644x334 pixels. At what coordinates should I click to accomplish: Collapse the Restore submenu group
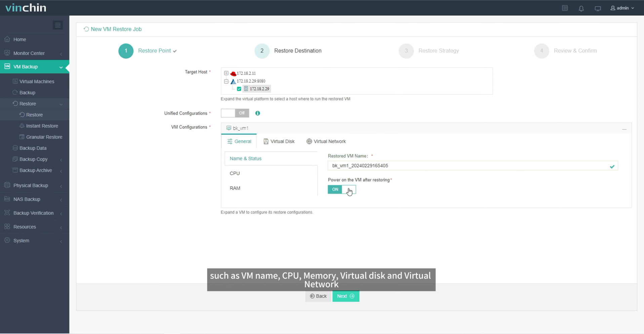point(35,104)
